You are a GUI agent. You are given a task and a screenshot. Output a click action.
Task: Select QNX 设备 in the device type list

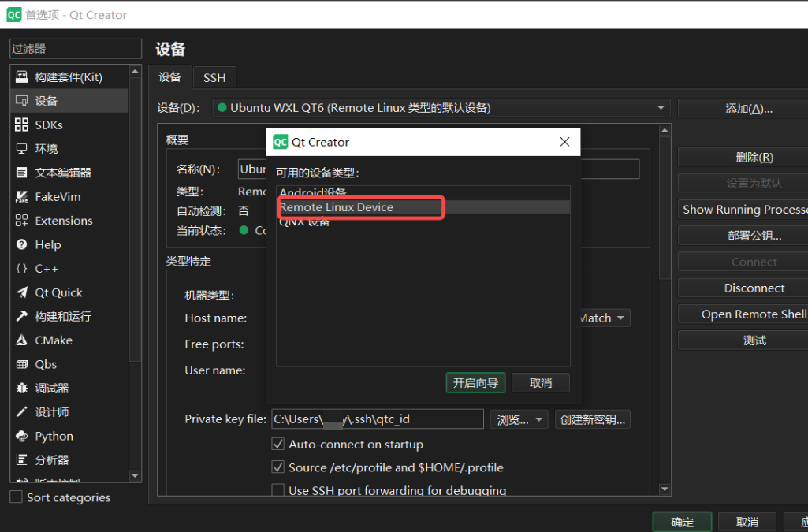click(423, 221)
